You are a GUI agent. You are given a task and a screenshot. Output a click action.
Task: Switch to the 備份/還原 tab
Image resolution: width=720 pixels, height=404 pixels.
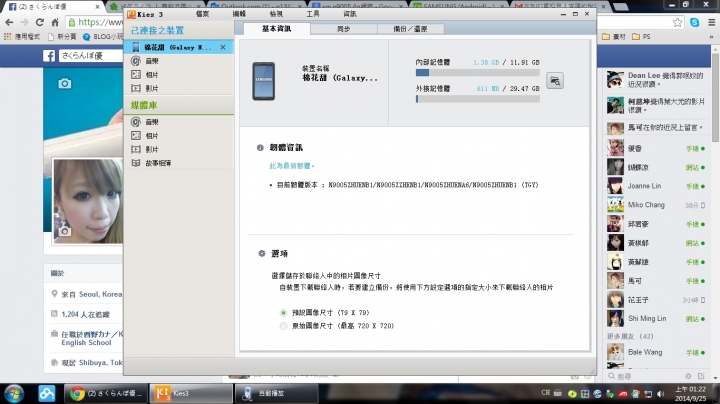point(410,29)
